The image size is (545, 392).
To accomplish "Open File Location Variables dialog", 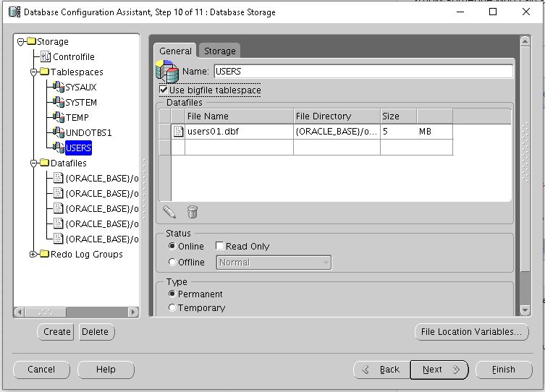I will pos(471,331).
